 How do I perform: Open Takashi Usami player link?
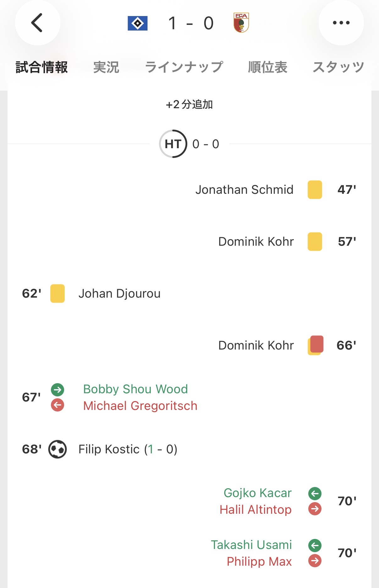(251, 545)
